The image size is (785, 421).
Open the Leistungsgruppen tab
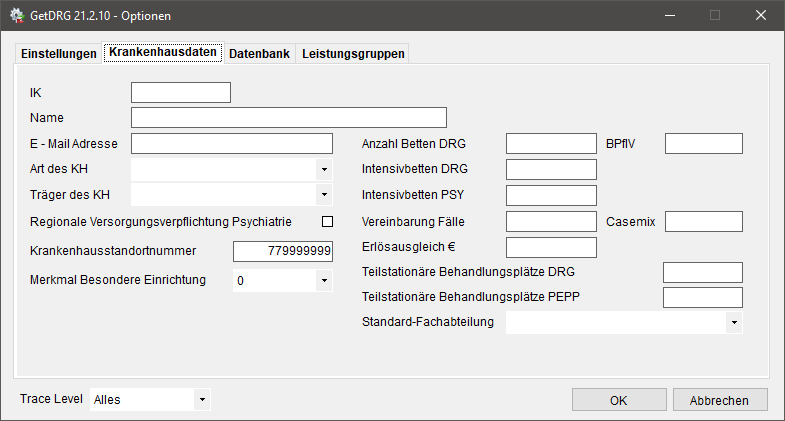point(353,54)
